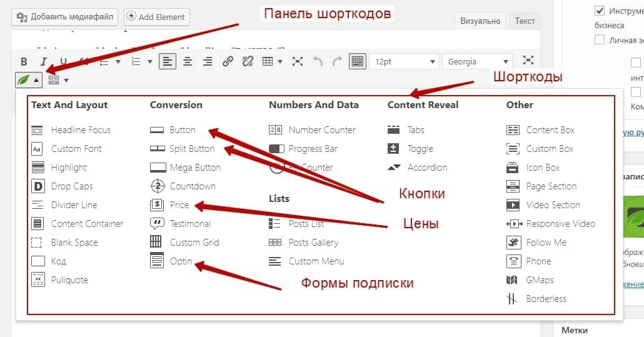
Task: Align text left in editor toolbar
Action: click(168, 61)
